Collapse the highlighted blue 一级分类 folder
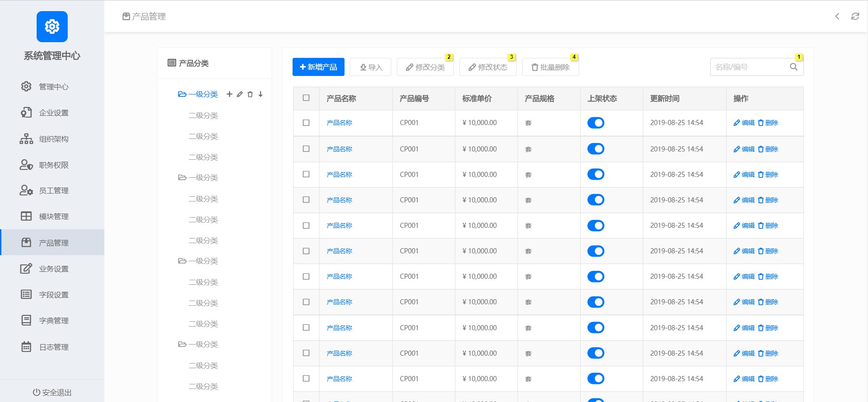 (182, 94)
